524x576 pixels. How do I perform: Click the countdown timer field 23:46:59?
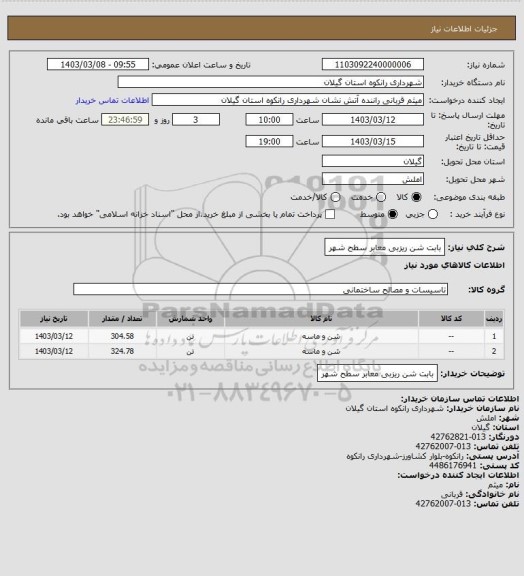click(x=125, y=120)
